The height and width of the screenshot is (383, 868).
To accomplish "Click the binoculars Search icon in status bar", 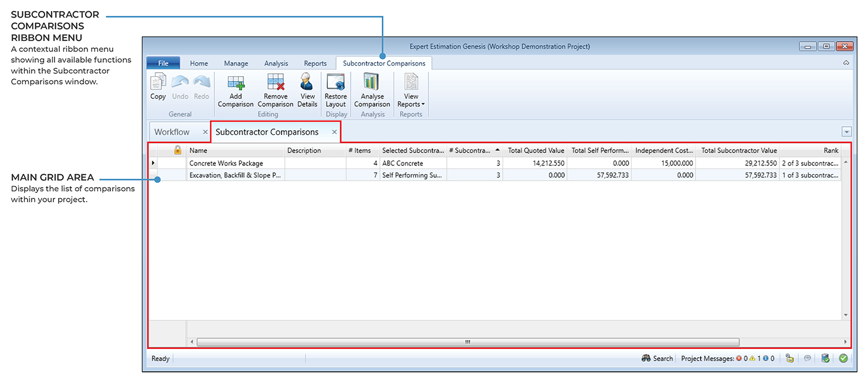I will tap(646, 358).
